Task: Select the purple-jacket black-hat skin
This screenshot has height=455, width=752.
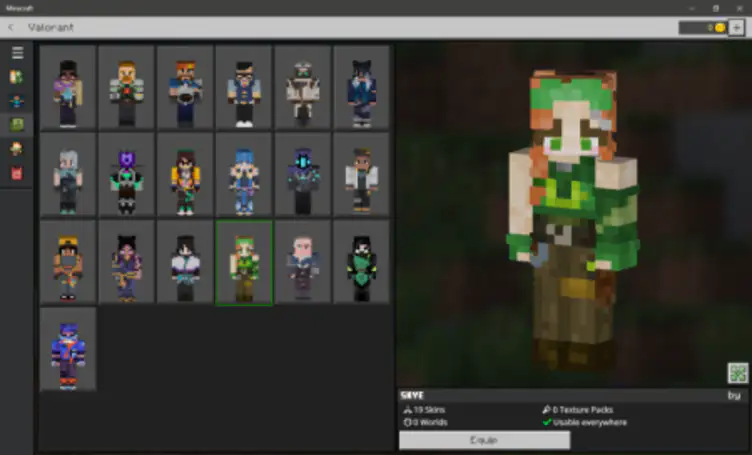Action: (x=68, y=87)
